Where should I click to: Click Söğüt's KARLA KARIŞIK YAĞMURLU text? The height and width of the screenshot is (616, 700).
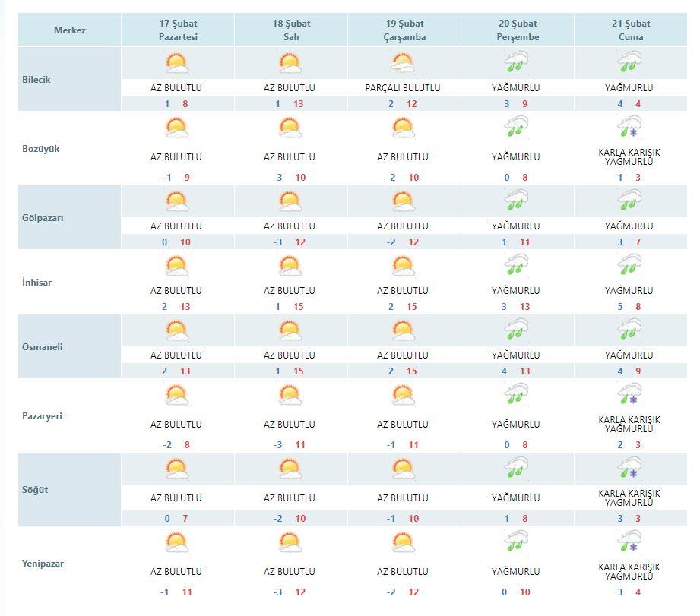[629, 498]
